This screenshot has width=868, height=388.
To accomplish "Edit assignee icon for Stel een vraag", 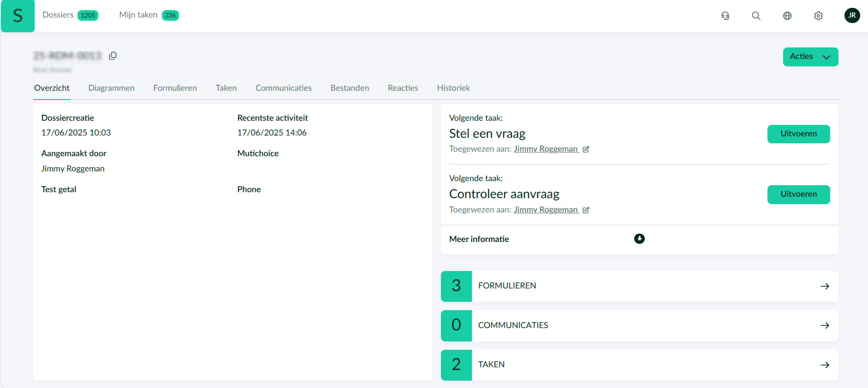I will click(586, 149).
